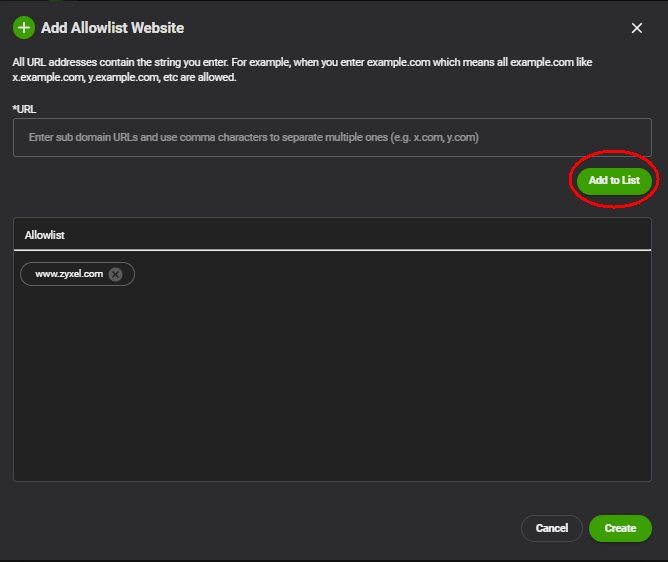The width and height of the screenshot is (668, 562).
Task: Close the Add Allowlist Website dialog
Action: pyautogui.click(x=637, y=28)
